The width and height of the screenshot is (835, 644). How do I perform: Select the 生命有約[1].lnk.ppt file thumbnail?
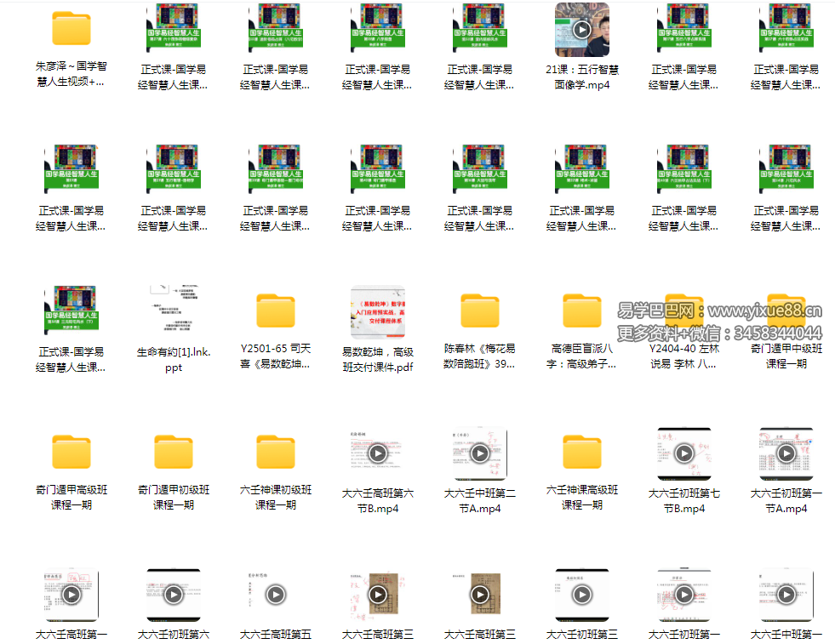point(174,311)
